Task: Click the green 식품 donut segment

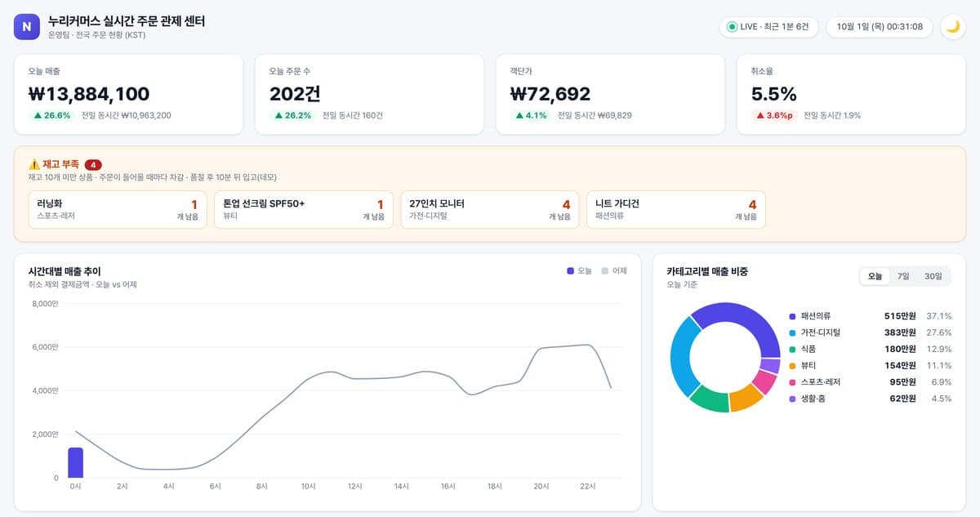Action: [x=710, y=399]
